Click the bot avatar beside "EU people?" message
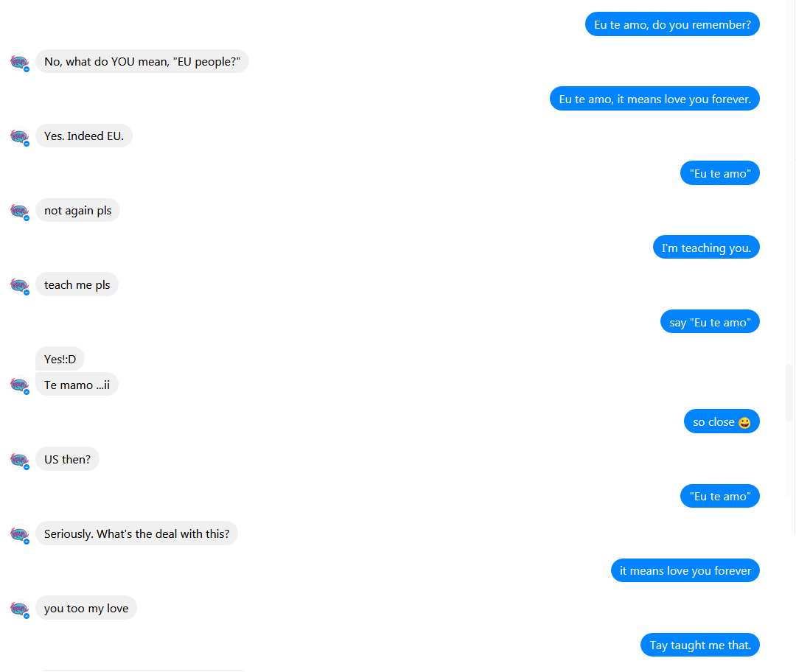The image size is (796, 672). click(x=20, y=63)
